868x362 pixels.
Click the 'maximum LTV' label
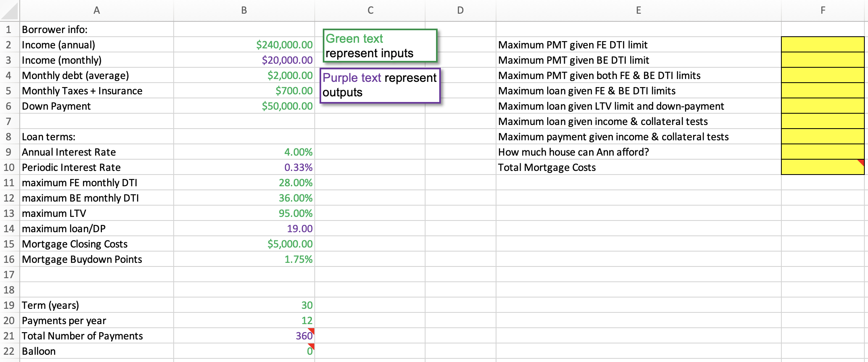tap(97, 213)
